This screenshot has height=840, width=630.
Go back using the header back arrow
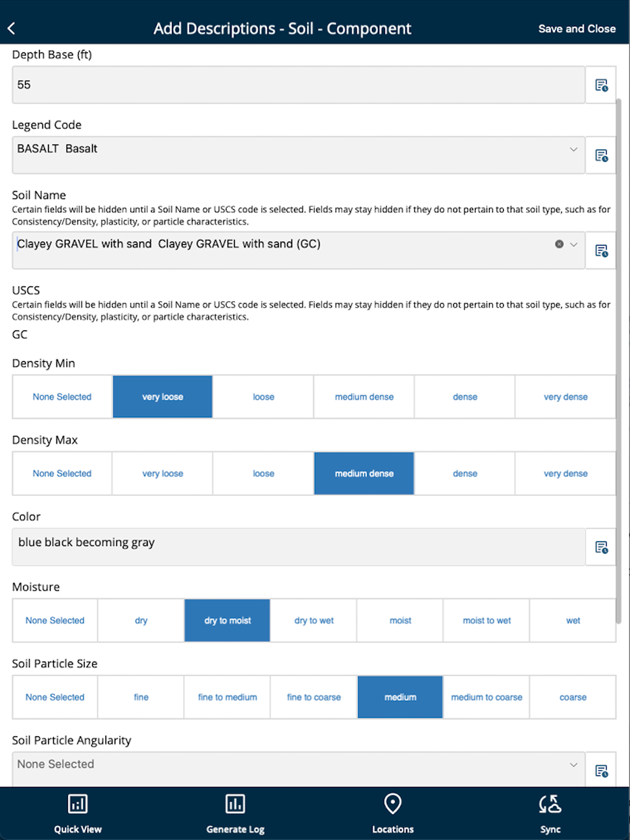[x=11, y=28]
